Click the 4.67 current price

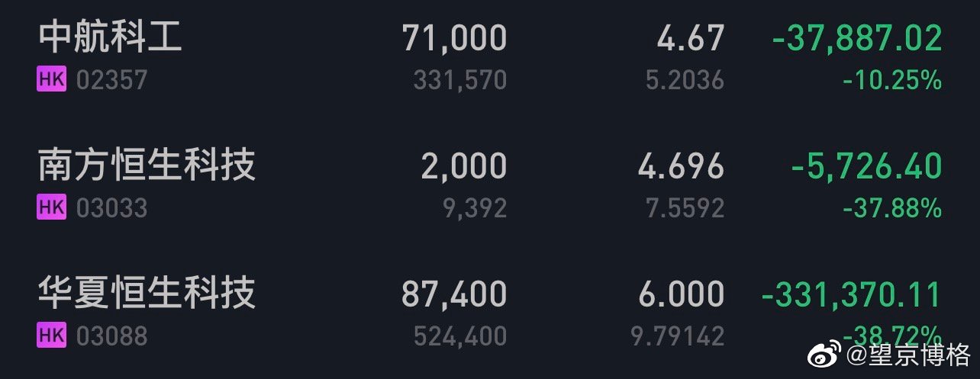click(x=690, y=38)
